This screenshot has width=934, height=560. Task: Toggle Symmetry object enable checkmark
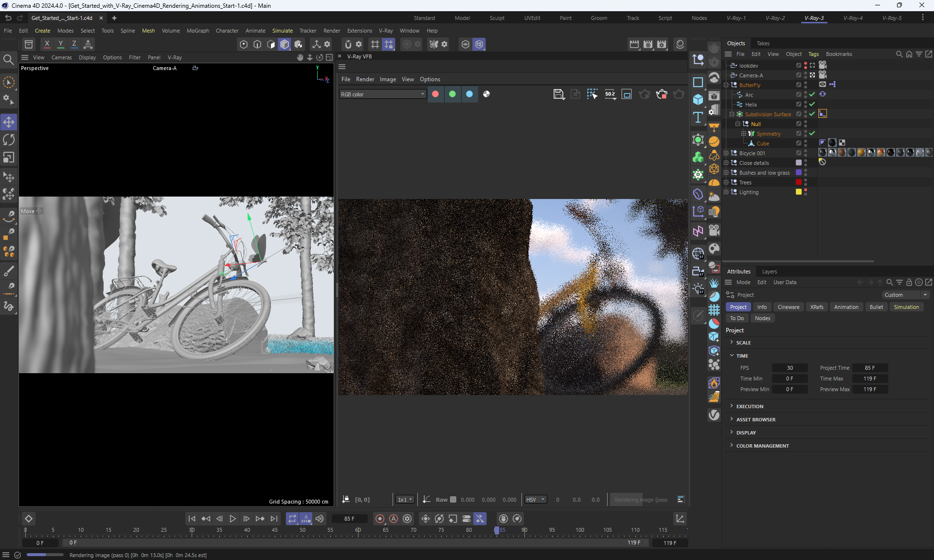click(x=812, y=133)
